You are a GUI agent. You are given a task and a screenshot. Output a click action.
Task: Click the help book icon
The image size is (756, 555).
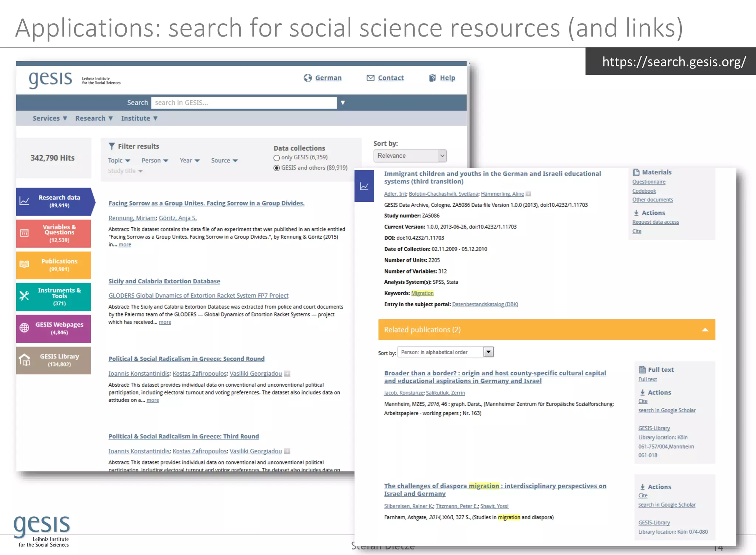tap(432, 78)
